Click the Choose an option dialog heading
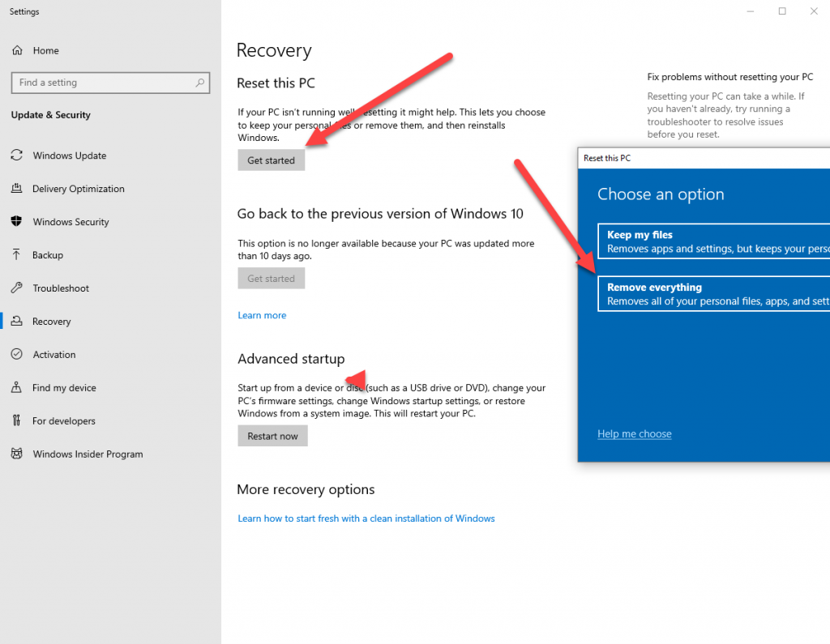830x644 pixels. [x=661, y=194]
